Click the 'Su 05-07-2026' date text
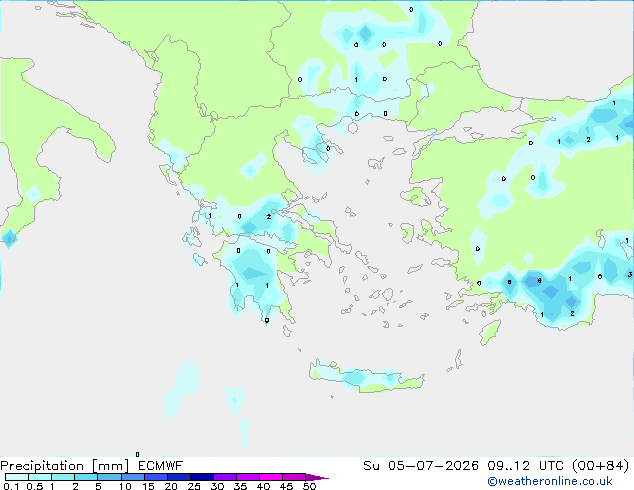This screenshot has height=490, width=634. (x=421, y=465)
